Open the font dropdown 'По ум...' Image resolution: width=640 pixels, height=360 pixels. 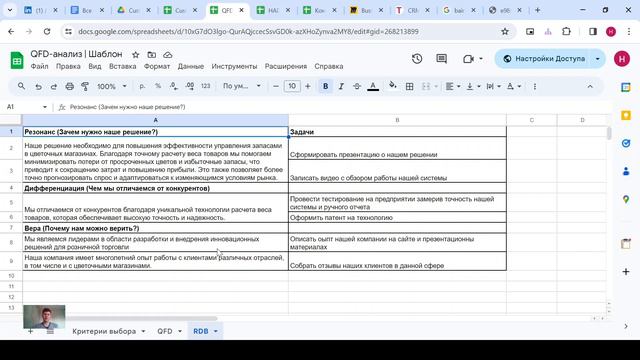click(x=242, y=86)
